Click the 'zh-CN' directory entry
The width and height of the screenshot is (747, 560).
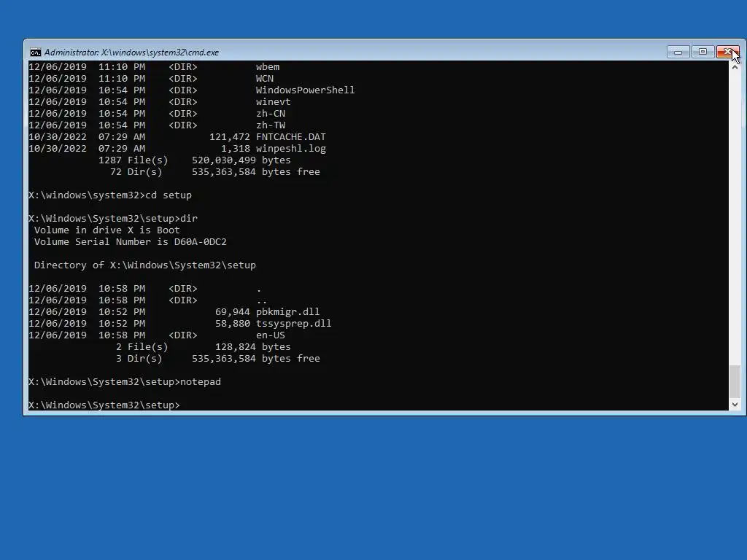click(x=271, y=113)
